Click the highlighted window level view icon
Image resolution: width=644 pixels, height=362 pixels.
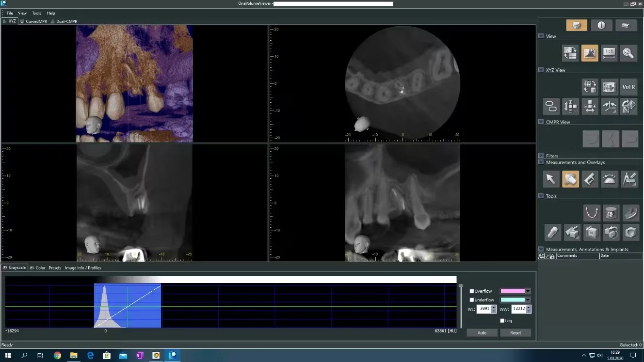[x=590, y=53]
